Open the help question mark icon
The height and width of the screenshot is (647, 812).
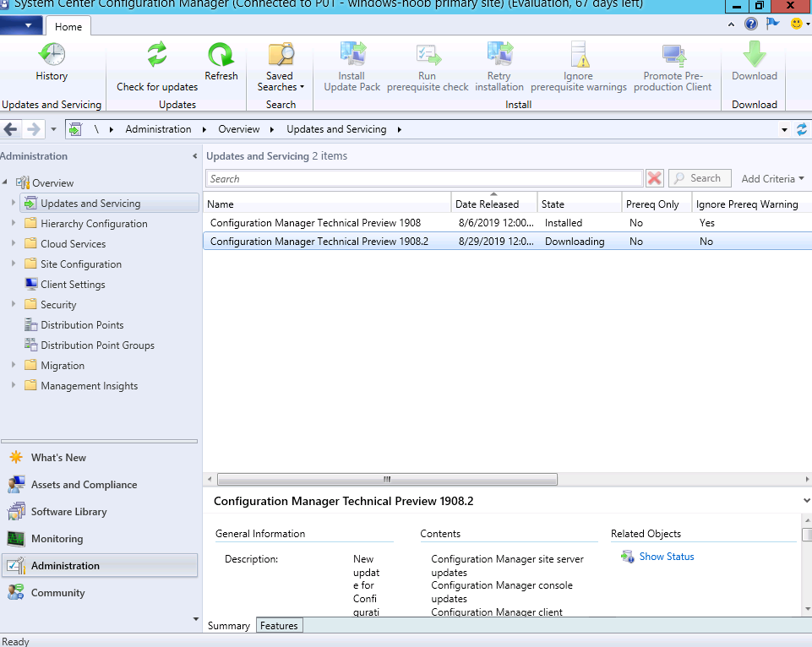(750, 24)
